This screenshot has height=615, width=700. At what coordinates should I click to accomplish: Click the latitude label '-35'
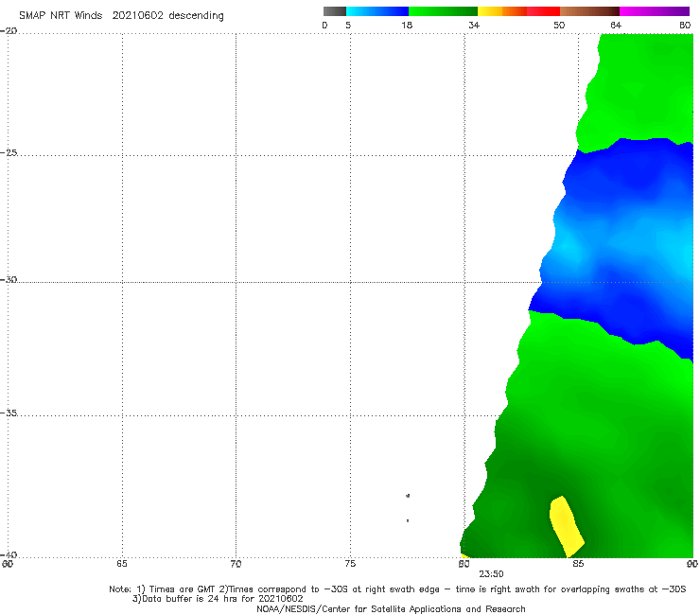9,413
